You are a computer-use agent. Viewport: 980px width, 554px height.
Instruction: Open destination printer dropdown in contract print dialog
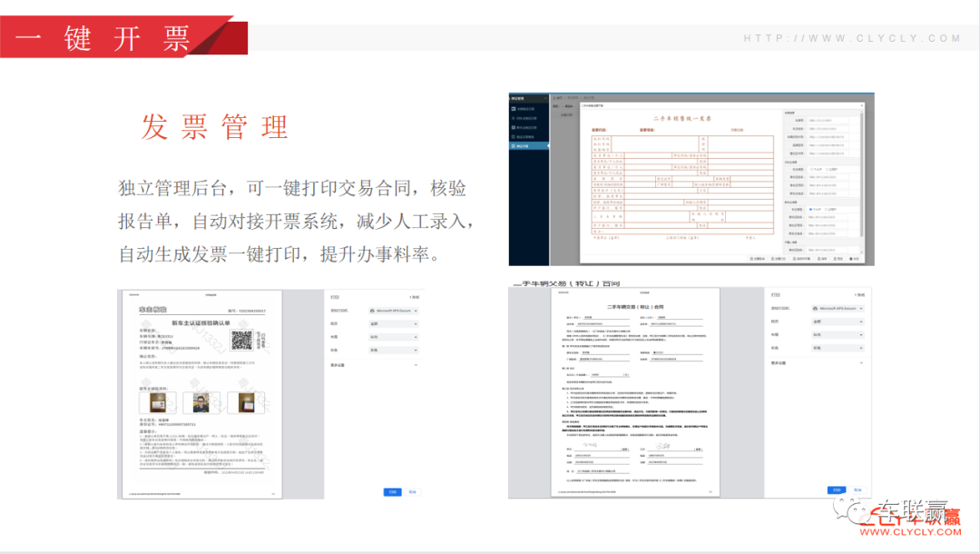[x=838, y=308]
